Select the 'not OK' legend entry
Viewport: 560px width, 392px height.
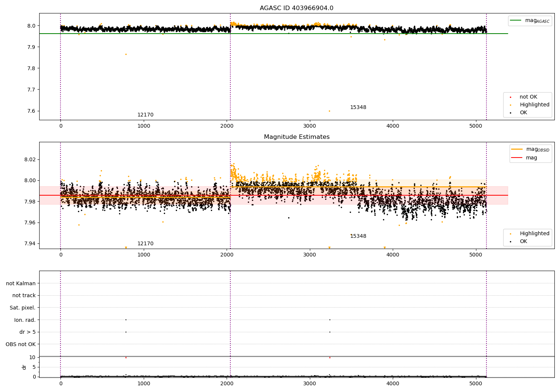click(x=528, y=97)
